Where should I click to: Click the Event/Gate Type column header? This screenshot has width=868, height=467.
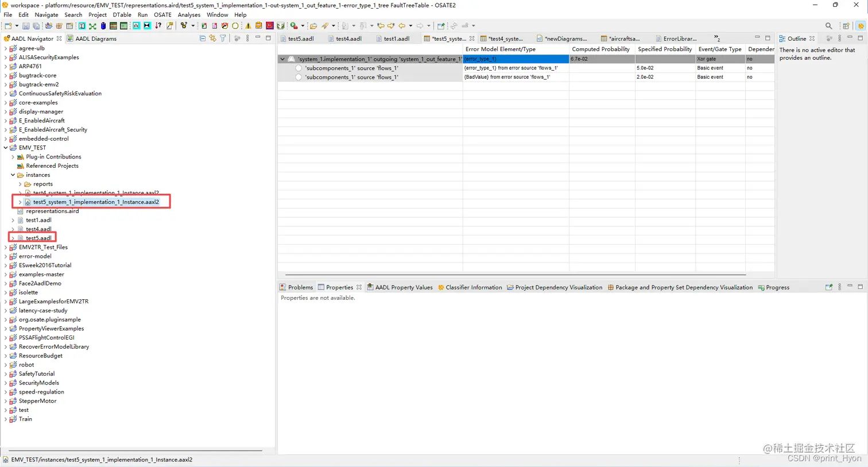coord(720,49)
